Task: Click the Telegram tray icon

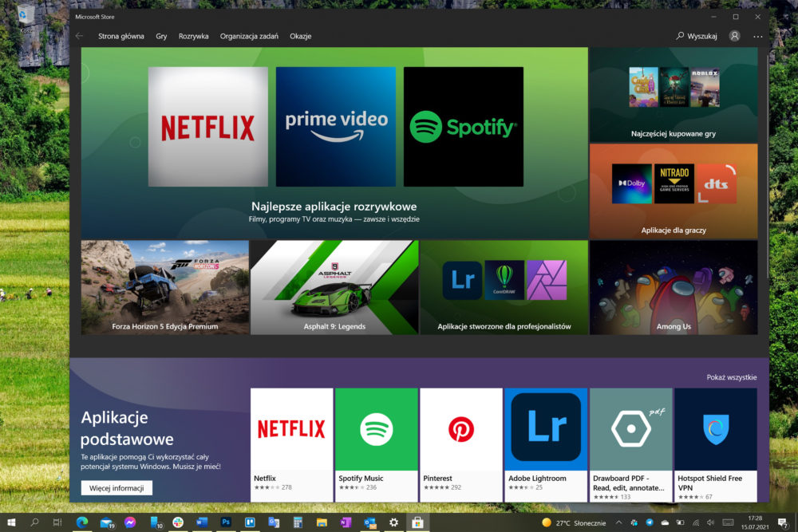Action: [x=650, y=522]
